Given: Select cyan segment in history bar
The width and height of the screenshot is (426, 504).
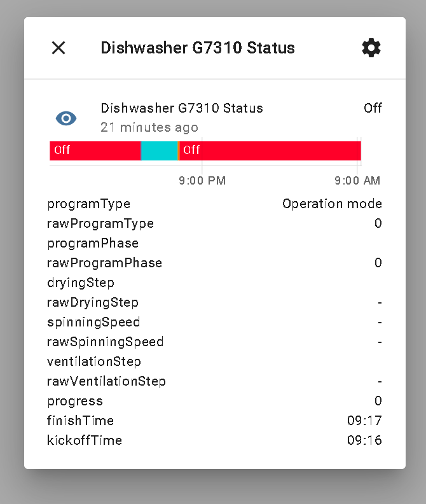Looking at the screenshot, I should click(x=159, y=150).
